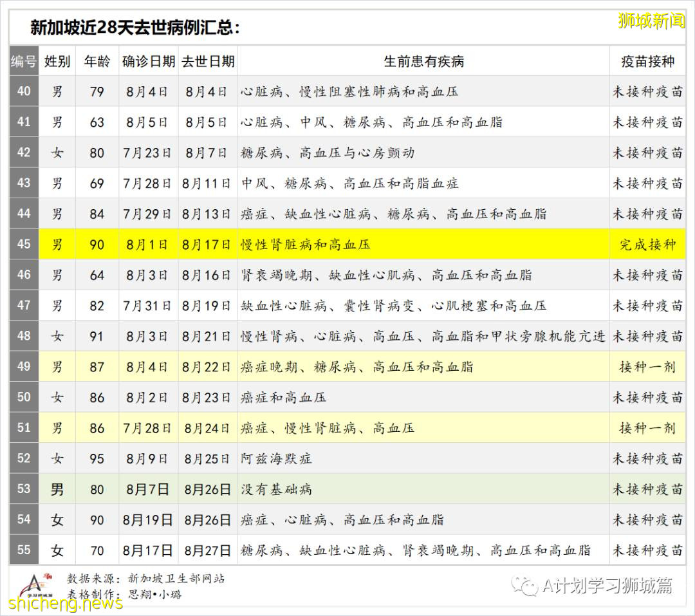Click row number 52 cell
Image resolution: width=695 pixels, height=616 pixels.
(23, 459)
